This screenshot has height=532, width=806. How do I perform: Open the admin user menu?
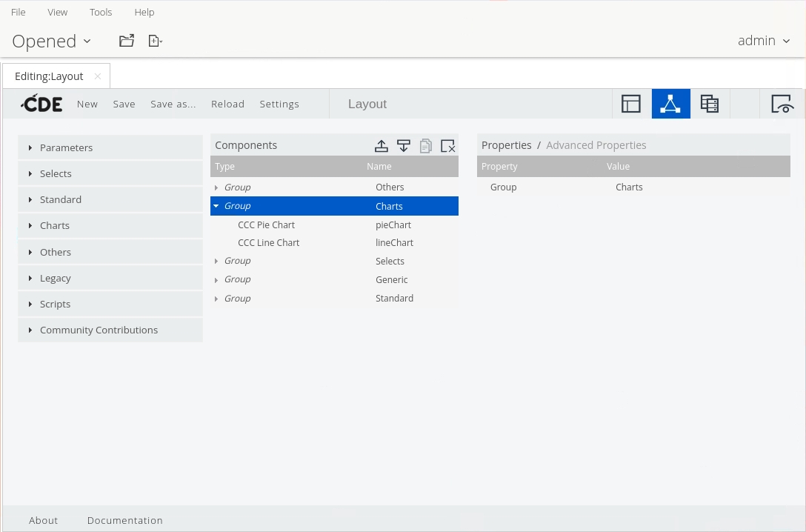click(764, 41)
